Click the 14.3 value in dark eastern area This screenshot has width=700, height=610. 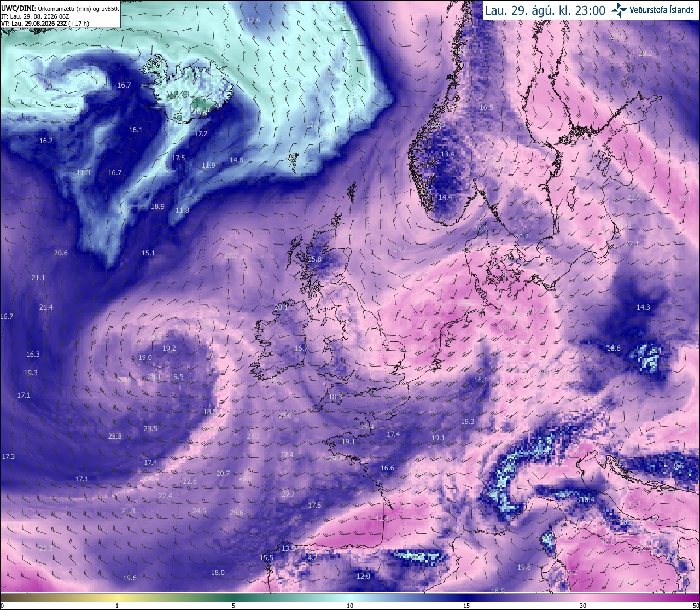pos(643,307)
